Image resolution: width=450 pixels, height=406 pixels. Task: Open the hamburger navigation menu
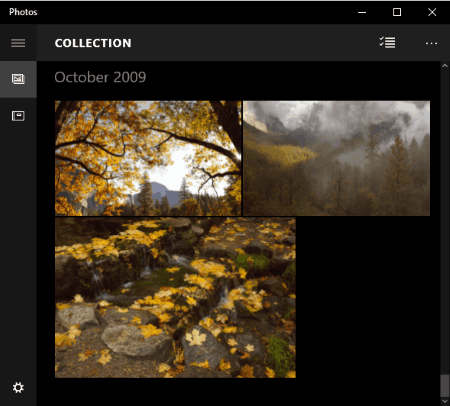point(18,43)
